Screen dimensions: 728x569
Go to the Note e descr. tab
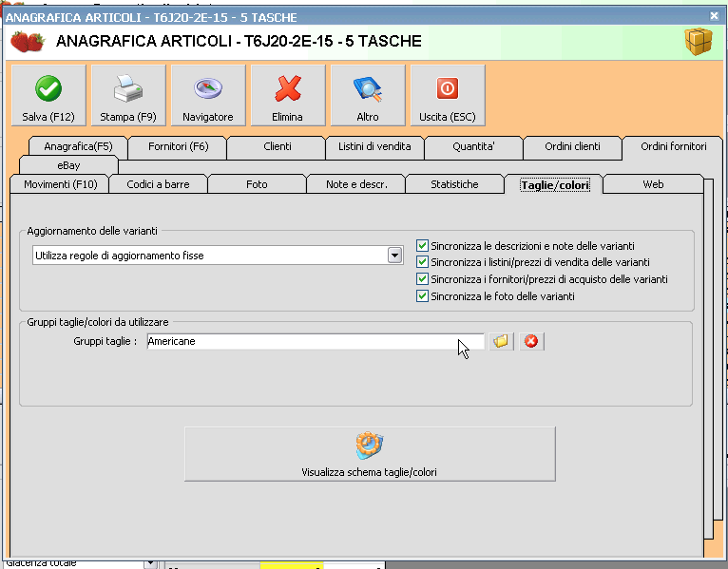pyautogui.click(x=356, y=184)
